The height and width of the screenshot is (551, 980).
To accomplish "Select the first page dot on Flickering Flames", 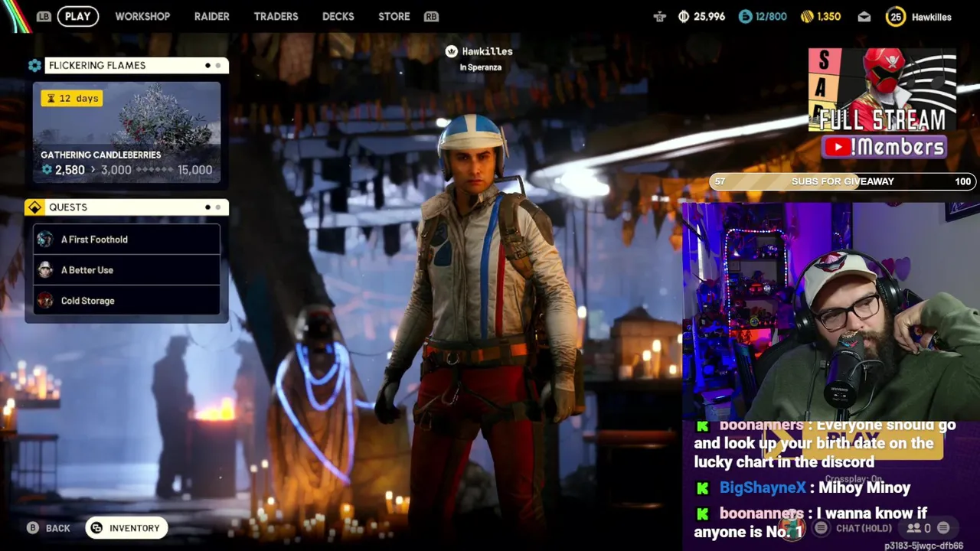I will (x=207, y=65).
